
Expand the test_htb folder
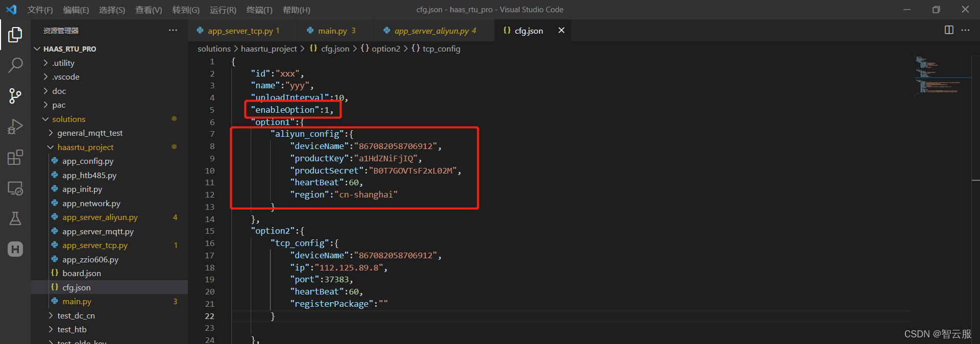pyautogui.click(x=109, y=329)
